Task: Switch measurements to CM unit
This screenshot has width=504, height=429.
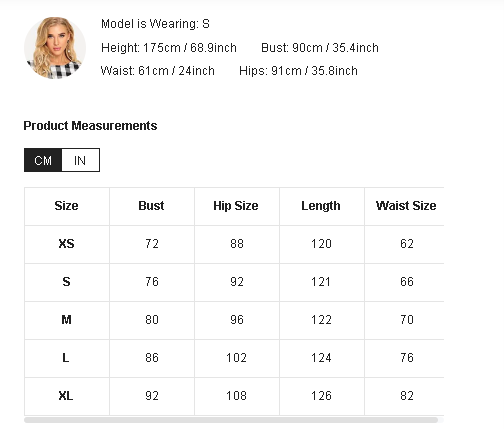Action: (43, 160)
